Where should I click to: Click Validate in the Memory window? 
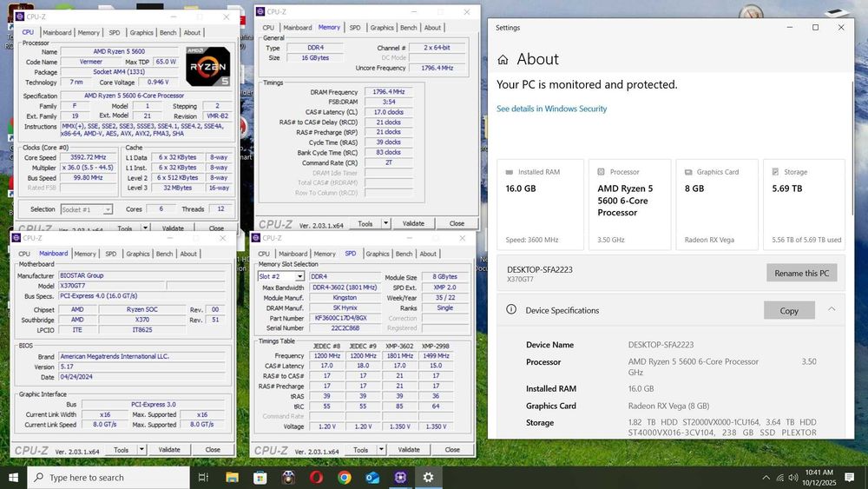[x=413, y=223]
